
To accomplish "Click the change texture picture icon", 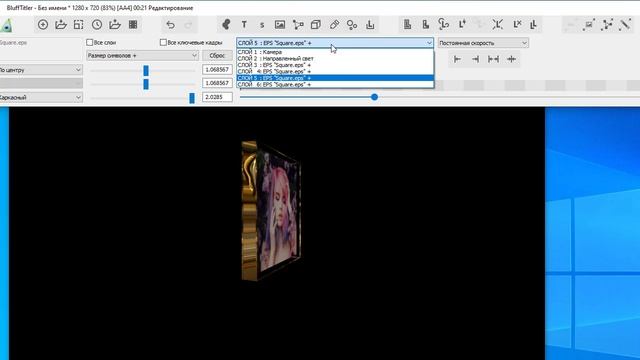I will [589, 24].
